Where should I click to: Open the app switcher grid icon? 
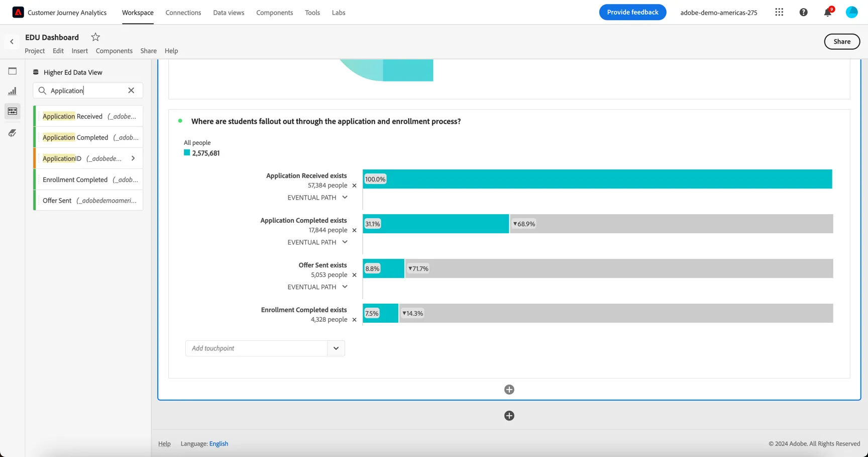tap(779, 12)
